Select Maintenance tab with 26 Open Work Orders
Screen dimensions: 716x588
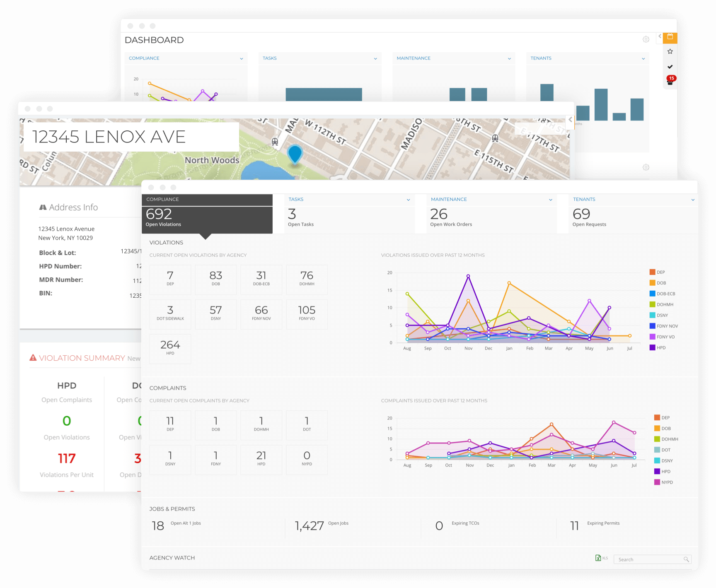click(x=491, y=214)
